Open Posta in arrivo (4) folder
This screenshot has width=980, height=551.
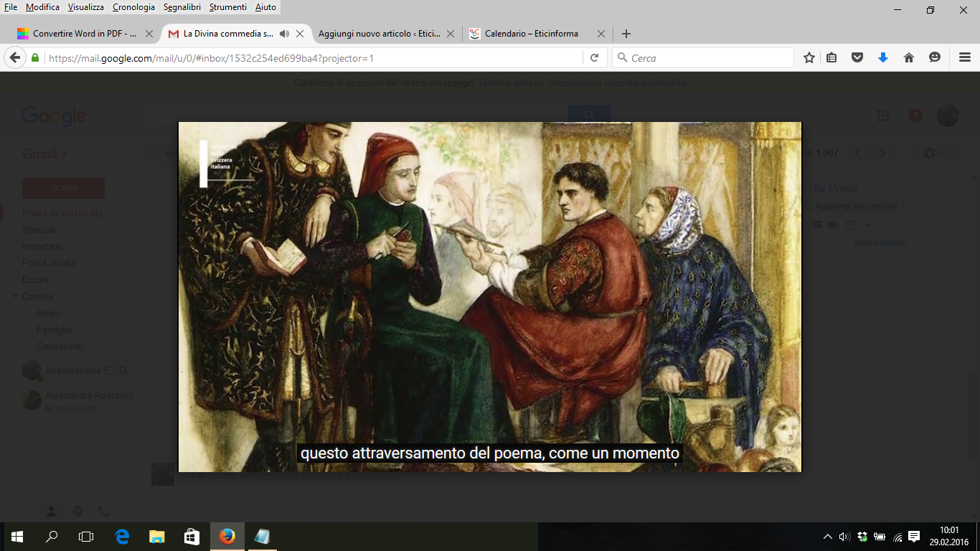click(x=62, y=213)
